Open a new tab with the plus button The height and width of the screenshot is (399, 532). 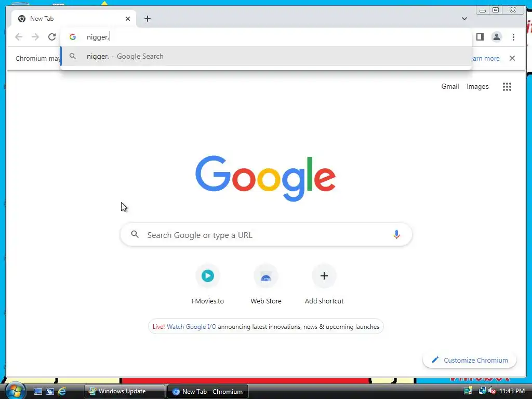coord(147,19)
